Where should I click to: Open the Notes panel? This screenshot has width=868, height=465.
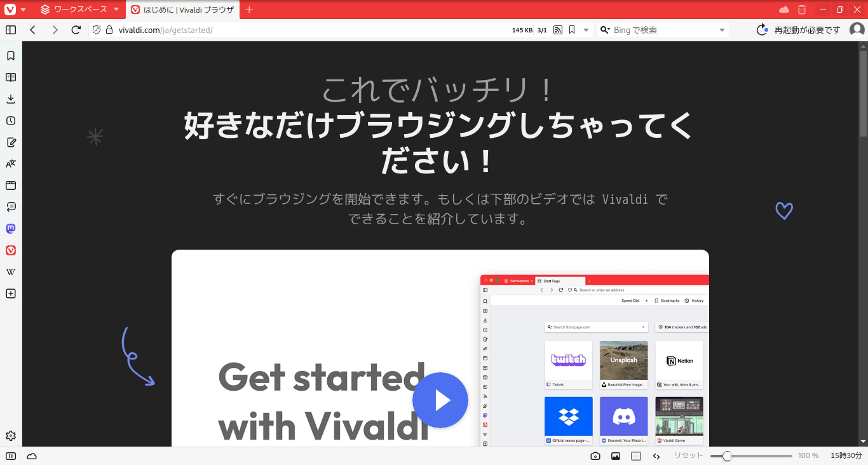pos(11,142)
